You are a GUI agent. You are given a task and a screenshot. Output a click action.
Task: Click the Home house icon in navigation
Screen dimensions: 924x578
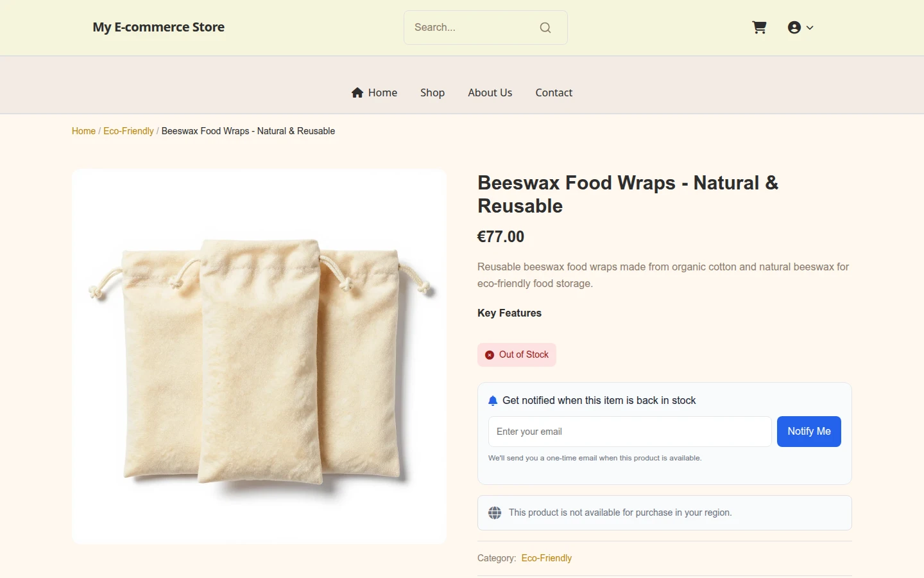click(x=357, y=92)
